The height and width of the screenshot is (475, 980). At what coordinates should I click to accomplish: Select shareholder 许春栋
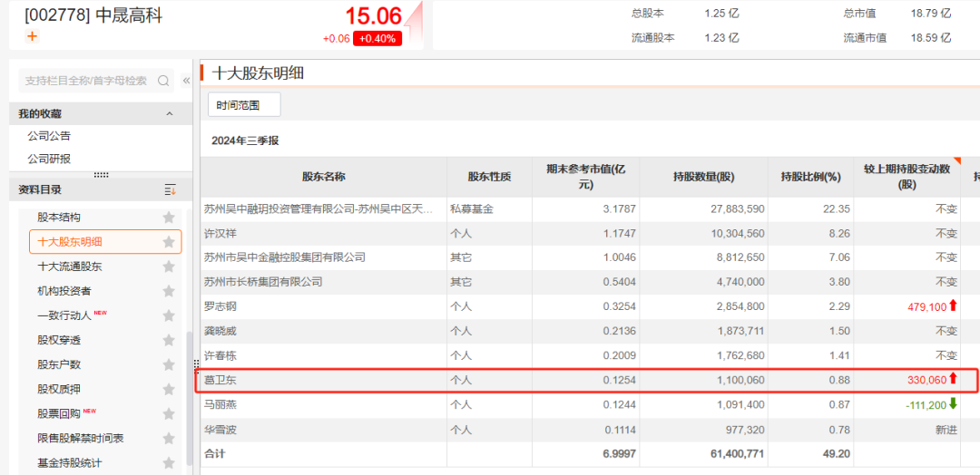click(220, 355)
